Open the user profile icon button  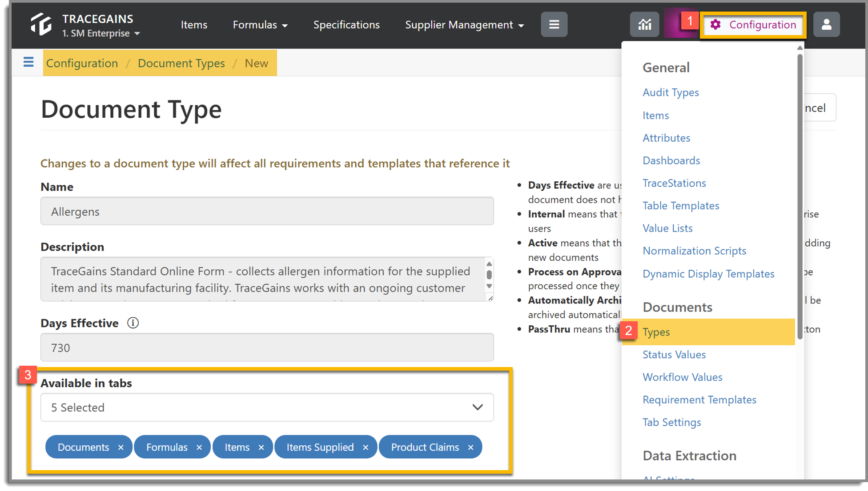tap(827, 24)
